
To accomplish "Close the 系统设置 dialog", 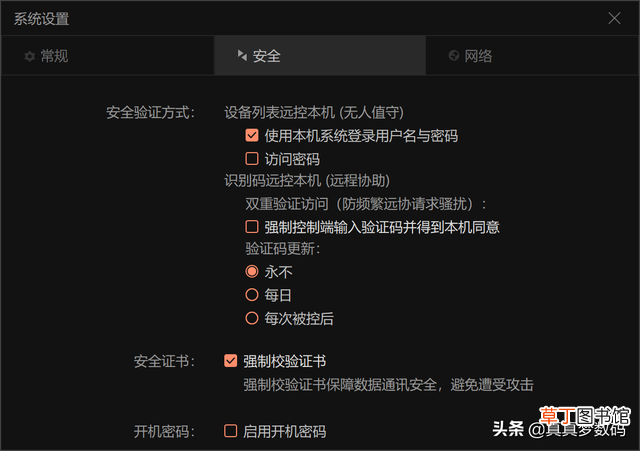I will tap(614, 18).
